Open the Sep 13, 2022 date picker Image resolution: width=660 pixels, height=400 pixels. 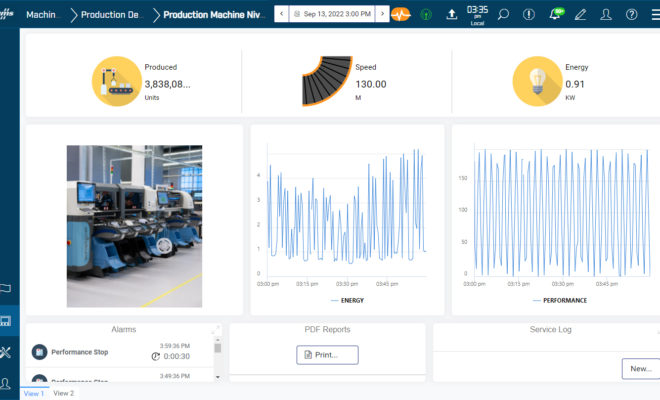coord(330,15)
